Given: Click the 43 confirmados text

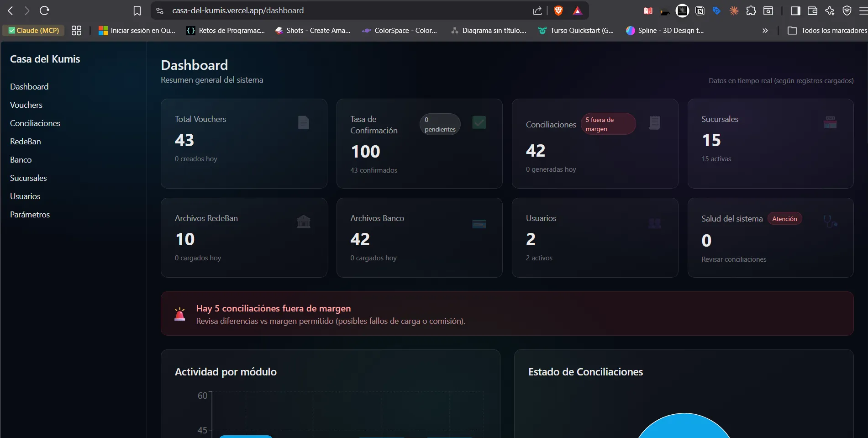Looking at the screenshot, I should click(374, 170).
